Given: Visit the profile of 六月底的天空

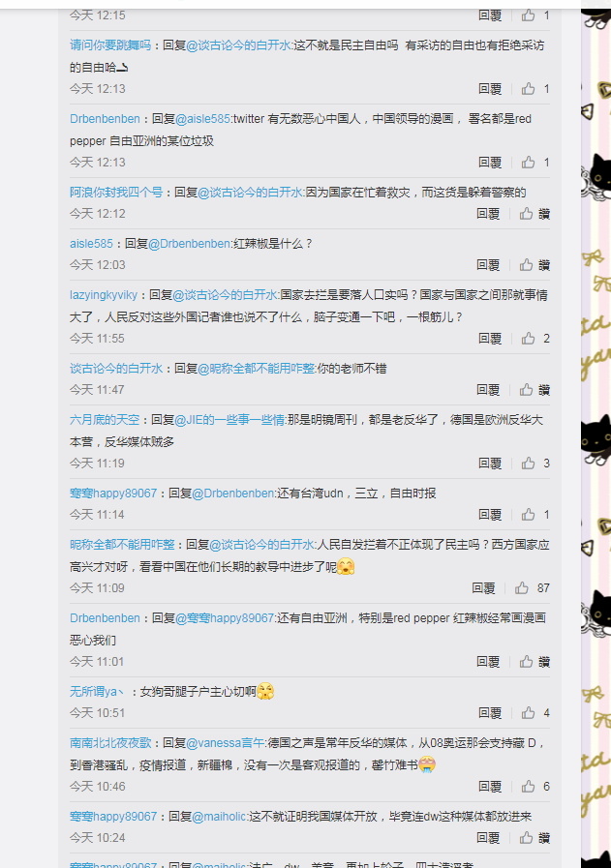Looking at the screenshot, I should (105, 420).
